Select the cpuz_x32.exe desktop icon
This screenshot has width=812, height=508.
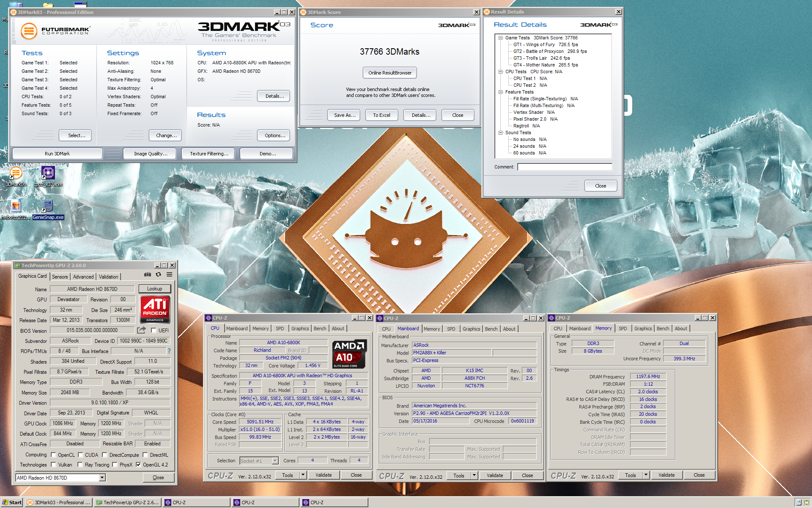(x=48, y=177)
